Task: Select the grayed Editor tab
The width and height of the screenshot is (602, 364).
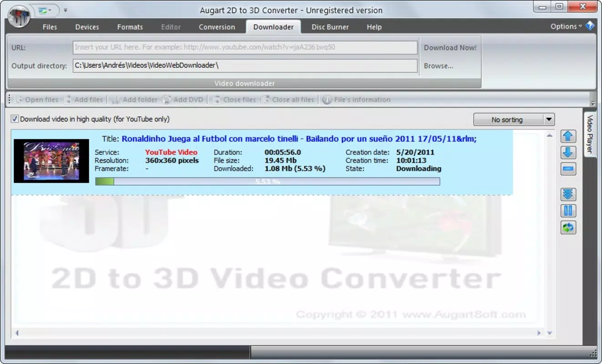Action: click(171, 27)
